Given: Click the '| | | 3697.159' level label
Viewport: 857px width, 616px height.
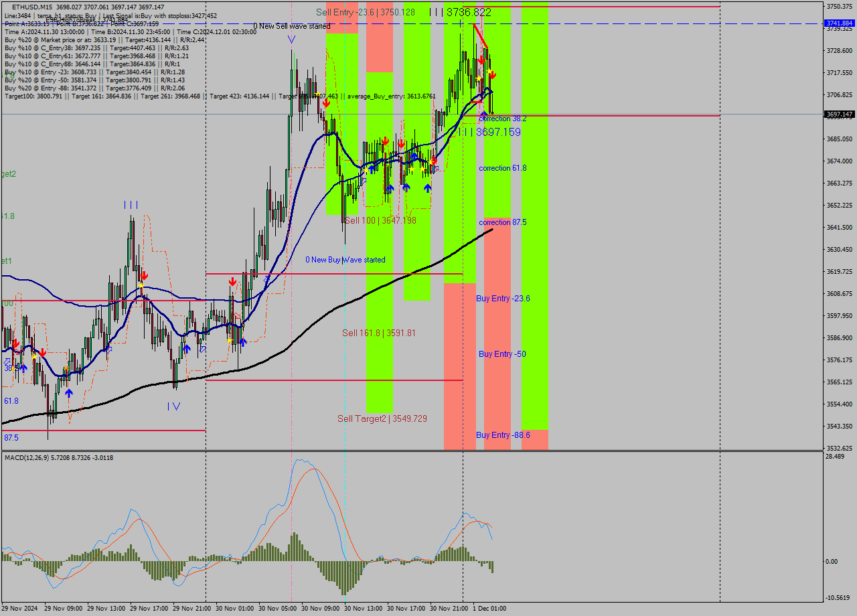Looking at the screenshot, I should pos(489,132).
